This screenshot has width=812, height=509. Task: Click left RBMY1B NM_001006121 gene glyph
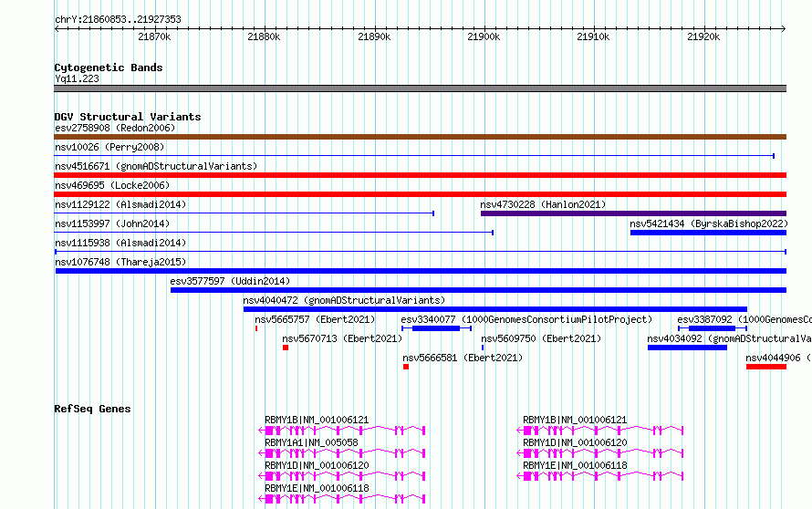pyautogui.click(x=342, y=431)
